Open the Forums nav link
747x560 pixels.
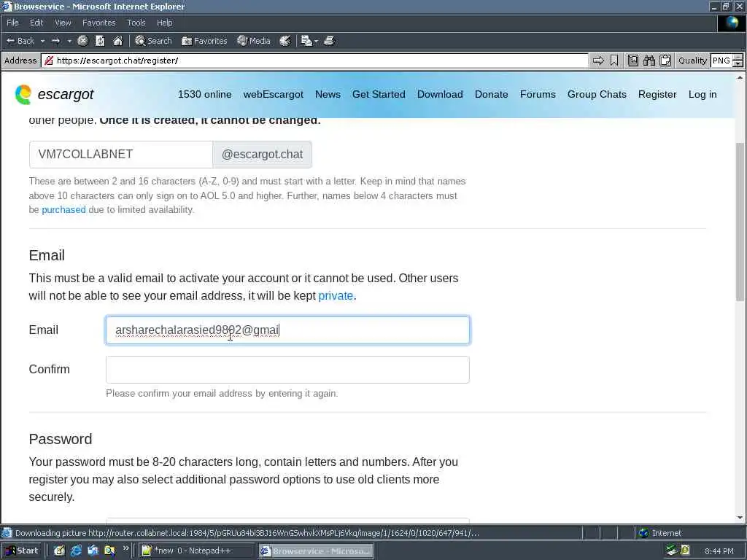pyautogui.click(x=538, y=94)
